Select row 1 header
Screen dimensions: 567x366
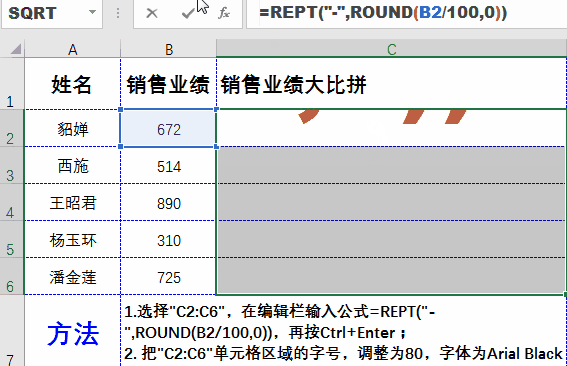(12, 83)
